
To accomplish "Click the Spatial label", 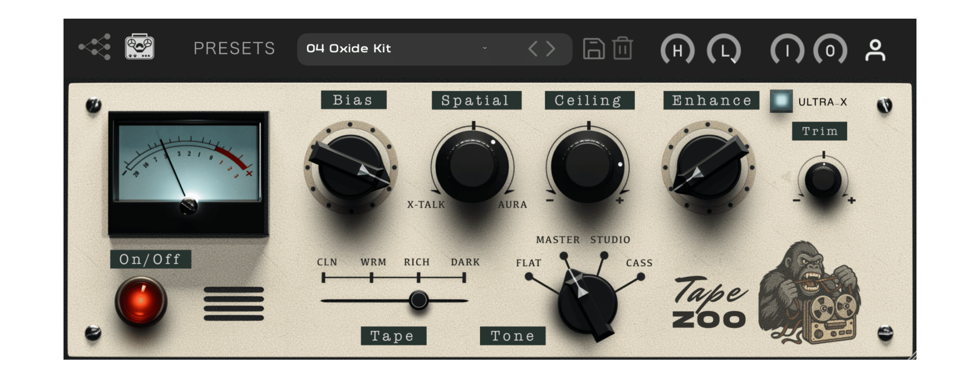I will [x=476, y=100].
